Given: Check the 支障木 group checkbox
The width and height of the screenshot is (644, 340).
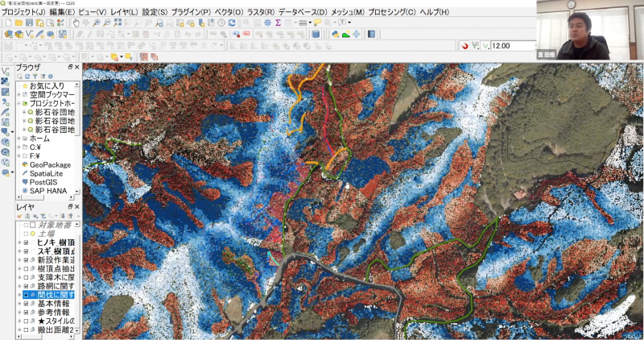Looking at the screenshot, I should click(26, 277).
